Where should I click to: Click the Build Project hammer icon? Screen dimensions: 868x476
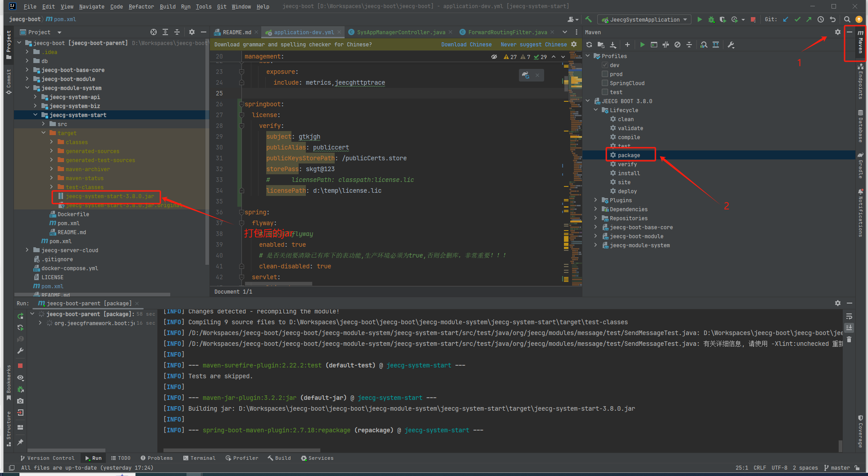[x=588, y=19]
